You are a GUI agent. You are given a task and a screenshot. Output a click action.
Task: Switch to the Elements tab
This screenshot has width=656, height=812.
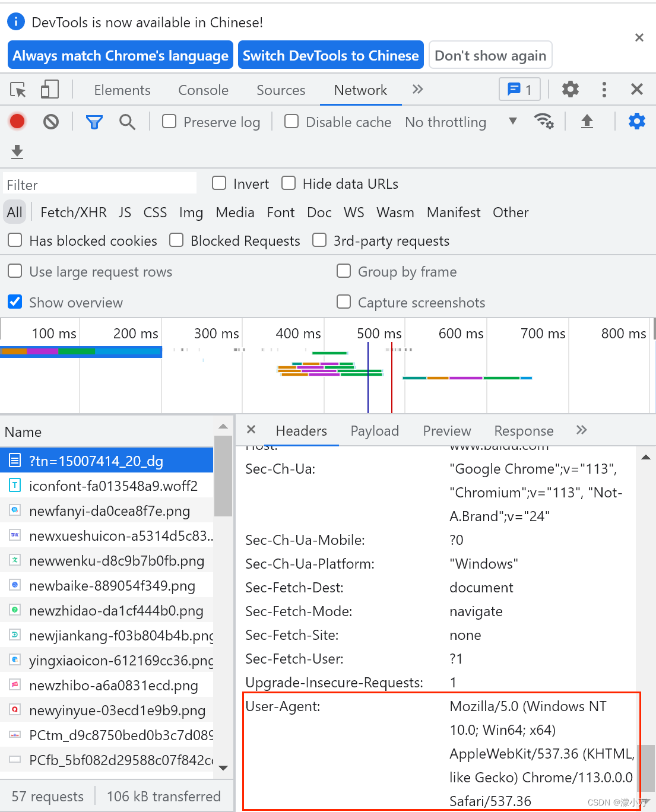coord(122,90)
